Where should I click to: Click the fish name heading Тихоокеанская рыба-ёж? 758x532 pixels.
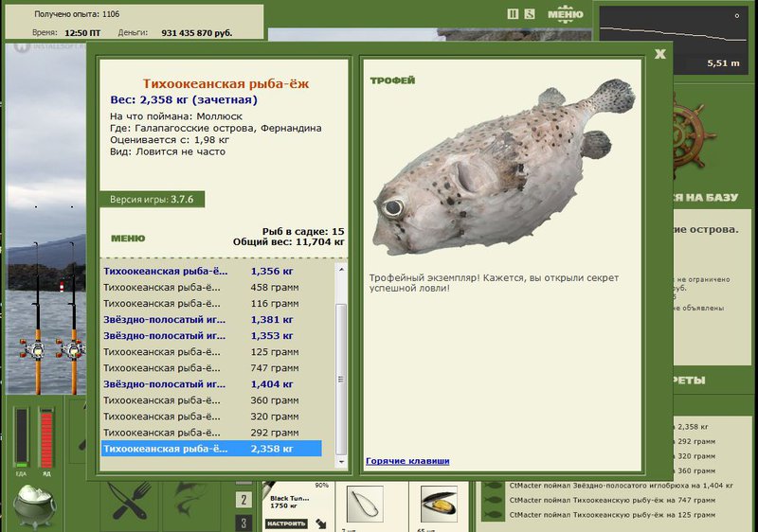tap(226, 83)
